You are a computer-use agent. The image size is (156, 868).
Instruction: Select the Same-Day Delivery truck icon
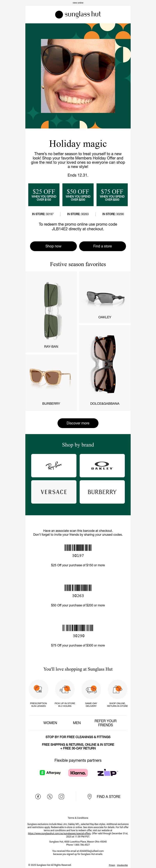(x=91, y=689)
